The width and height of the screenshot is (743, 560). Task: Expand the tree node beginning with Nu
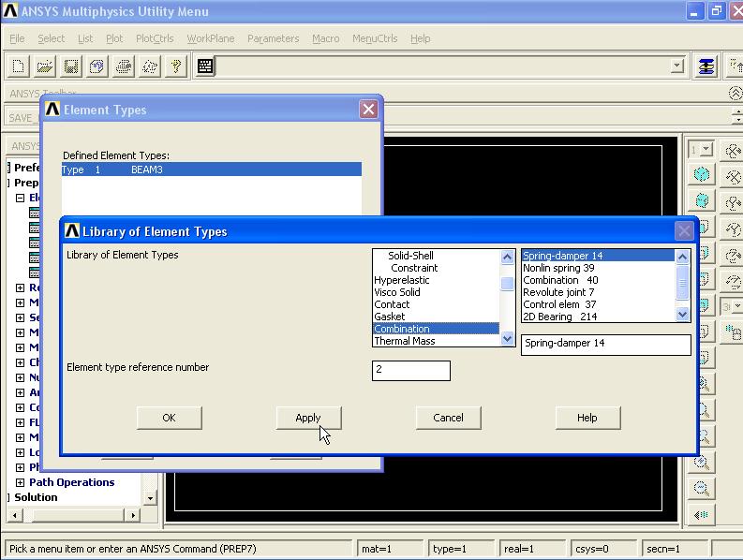[20, 377]
